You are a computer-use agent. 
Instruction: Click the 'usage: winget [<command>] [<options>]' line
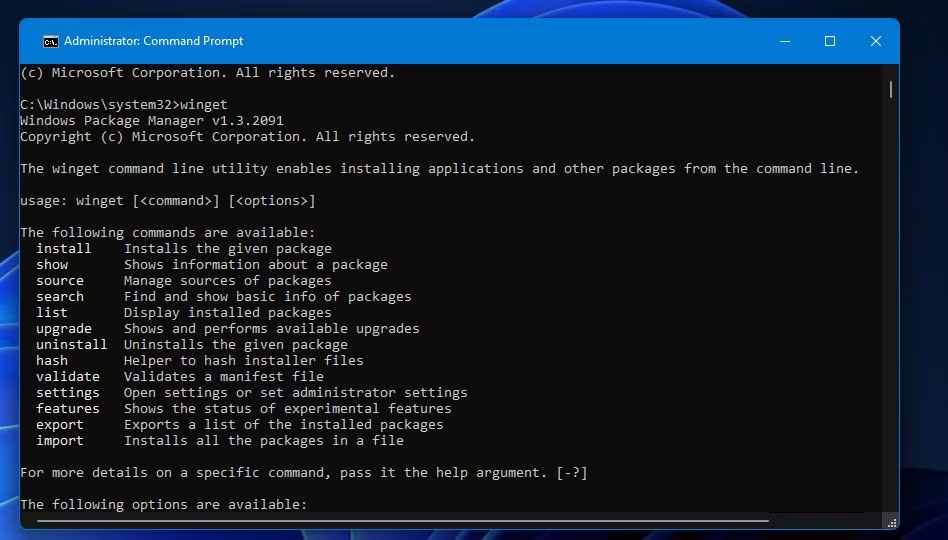point(167,201)
